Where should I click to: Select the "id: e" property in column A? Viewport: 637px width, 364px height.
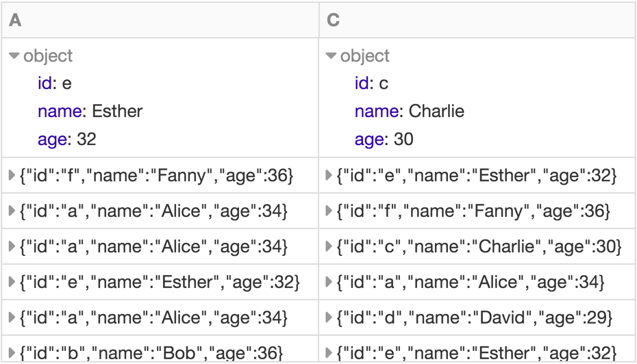click(x=55, y=83)
